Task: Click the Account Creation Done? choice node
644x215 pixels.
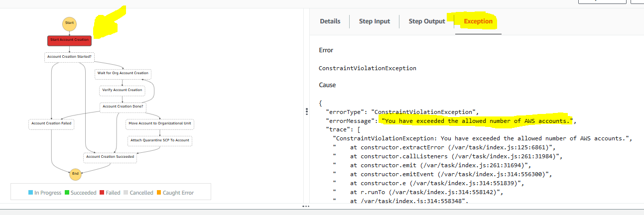Action: click(123, 107)
